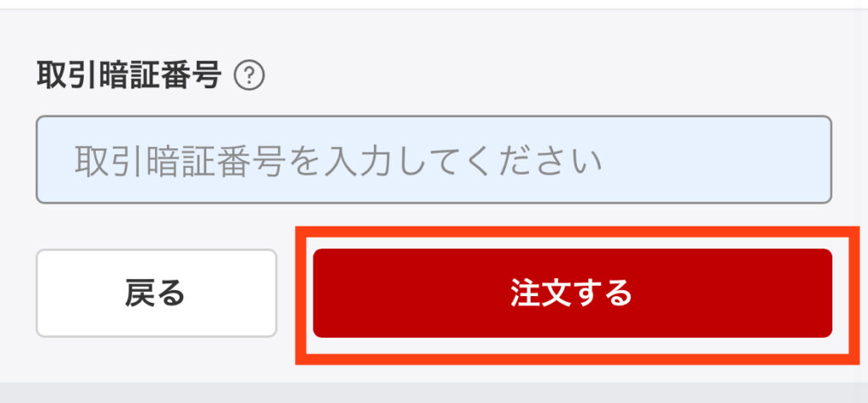
Task: Submit the order with the red button
Action: [572, 293]
